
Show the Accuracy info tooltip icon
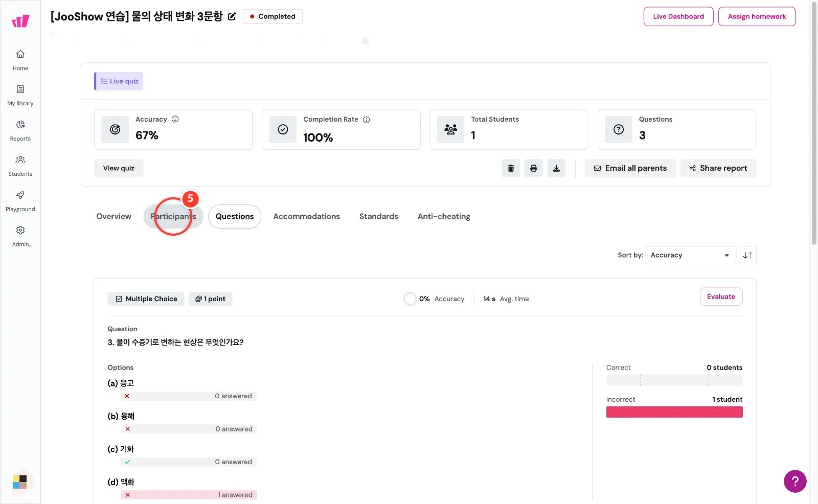(175, 119)
